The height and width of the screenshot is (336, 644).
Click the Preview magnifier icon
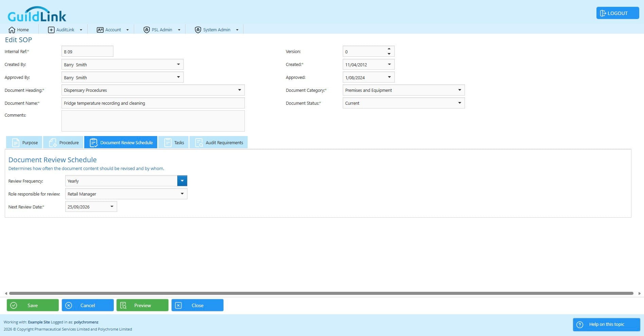(x=123, y=305)
